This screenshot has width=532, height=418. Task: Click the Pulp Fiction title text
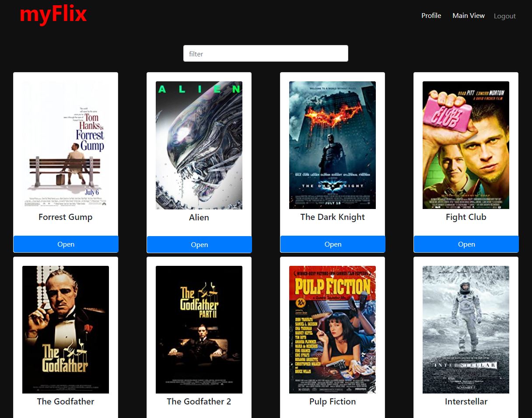[332, 401]
